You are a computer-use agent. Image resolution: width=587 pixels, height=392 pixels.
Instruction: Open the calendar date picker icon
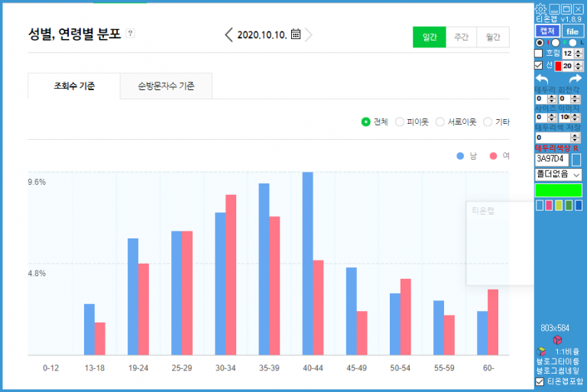[x=296, y=34]
